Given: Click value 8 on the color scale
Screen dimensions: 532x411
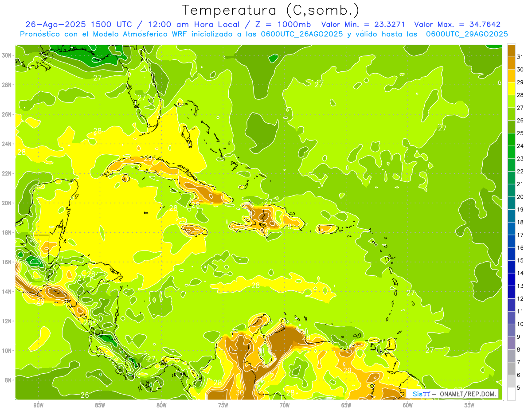Looking at the screenshot, I should point(519,350).
